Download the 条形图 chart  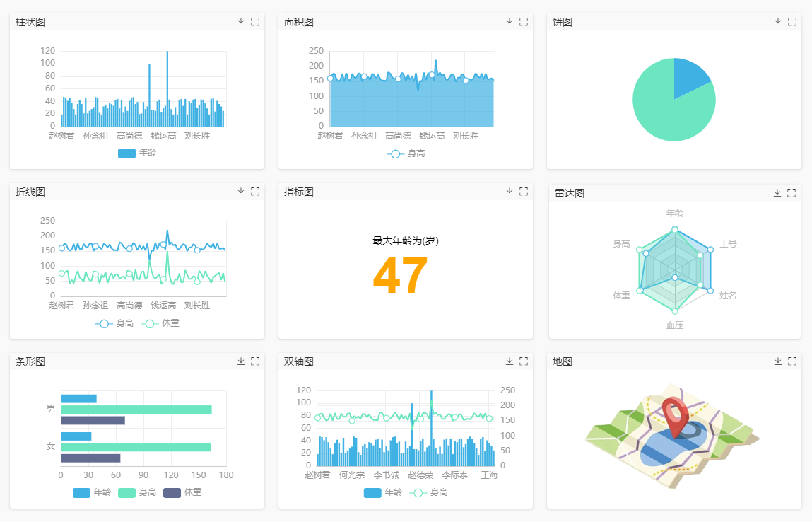tap(241, 361)
